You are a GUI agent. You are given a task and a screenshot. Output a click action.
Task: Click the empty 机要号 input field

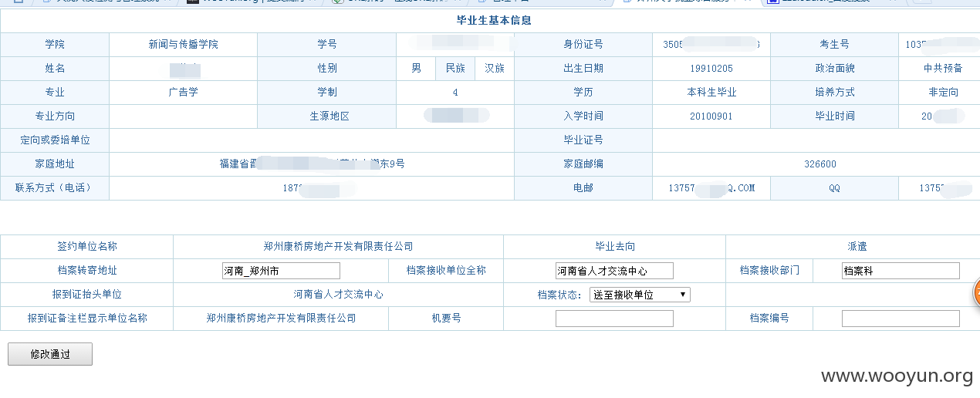(x=614, y=319)
